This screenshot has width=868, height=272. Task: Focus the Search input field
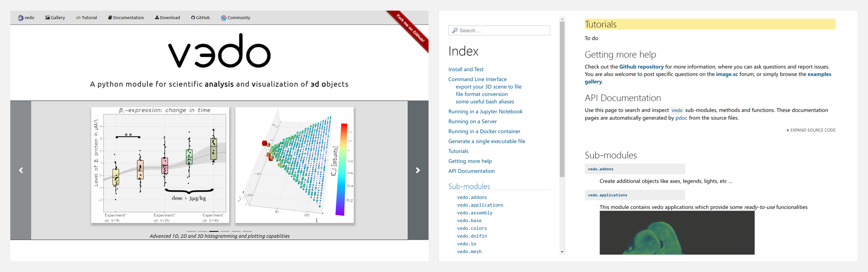pos(499,30)
